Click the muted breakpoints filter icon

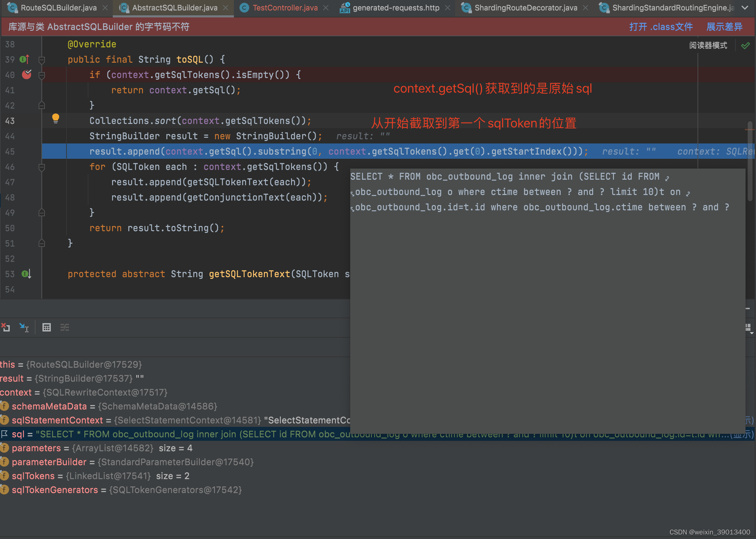coord(65,327)
